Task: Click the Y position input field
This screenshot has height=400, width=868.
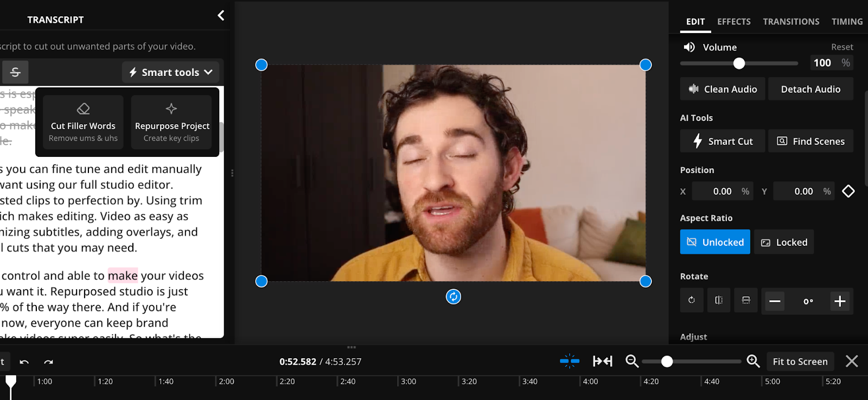Action: (804, 191)
